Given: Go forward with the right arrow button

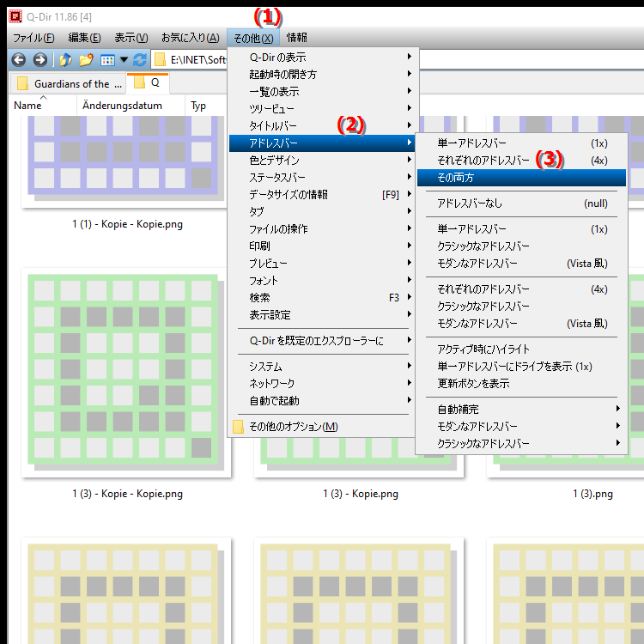Looking at the screenshot, I should point(39,60).
